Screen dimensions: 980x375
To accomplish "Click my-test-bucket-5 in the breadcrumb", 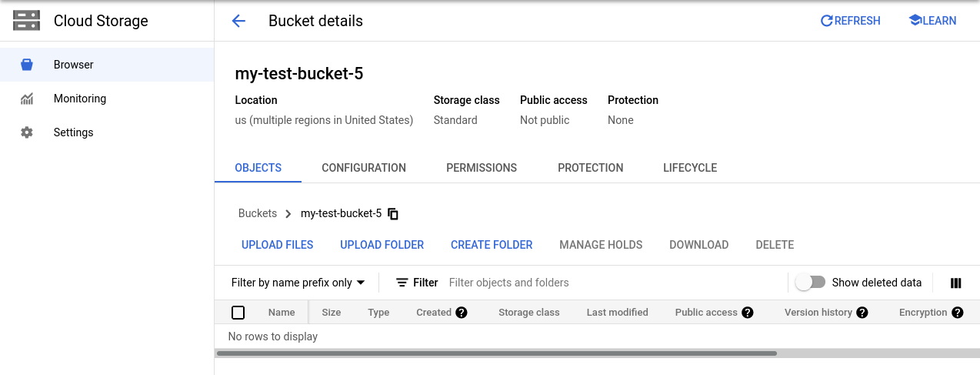I will point(341,213).
